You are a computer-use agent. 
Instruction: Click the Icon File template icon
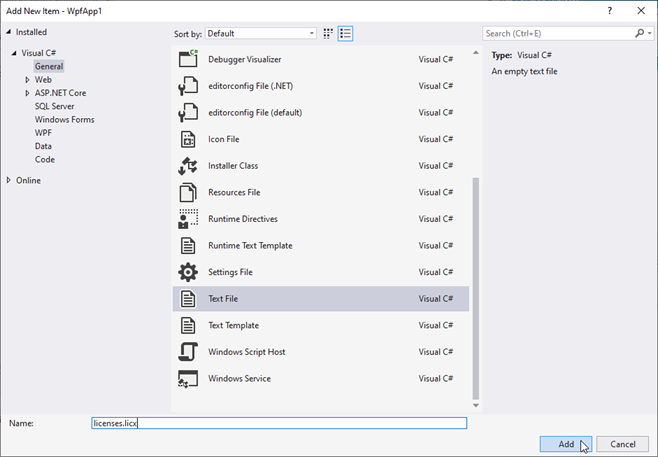point(188,139)
